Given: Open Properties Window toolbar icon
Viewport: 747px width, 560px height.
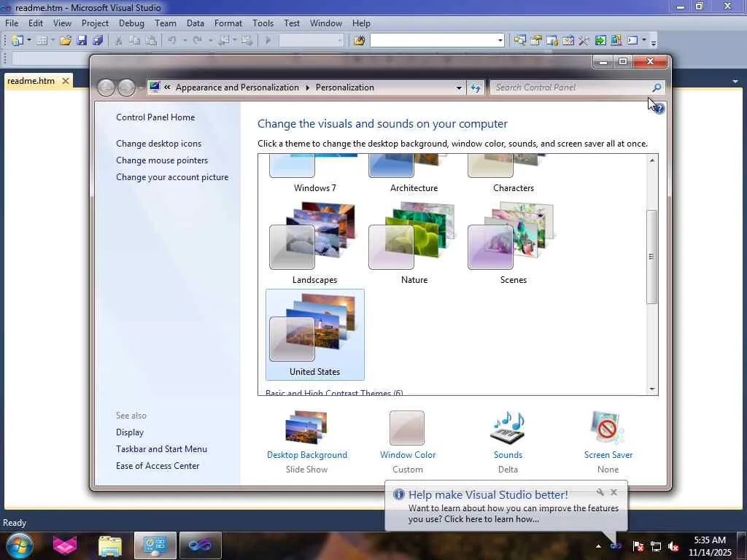Looking at the screenshot, I should (536, 41).
